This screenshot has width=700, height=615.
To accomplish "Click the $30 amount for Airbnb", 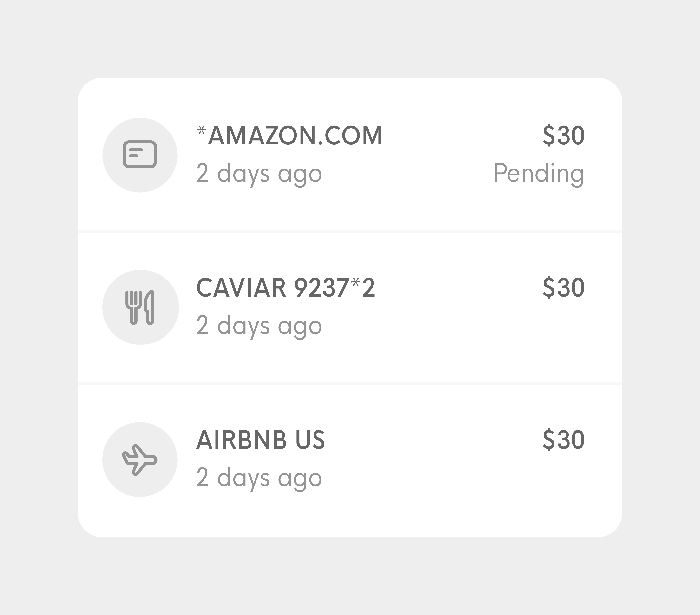I will point(564,440).
